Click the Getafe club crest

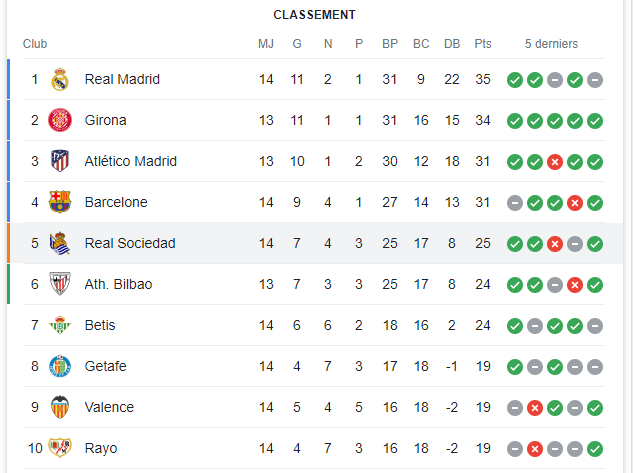[x=60, y=366]
